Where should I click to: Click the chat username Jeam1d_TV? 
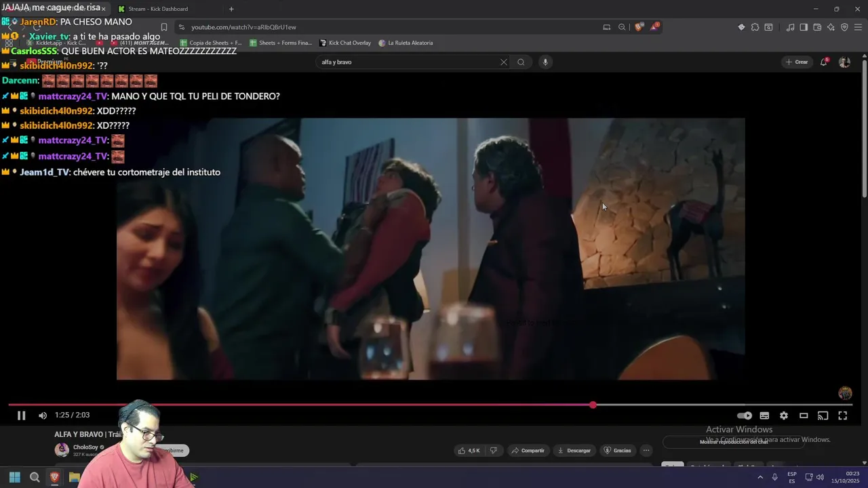[44, 172]
